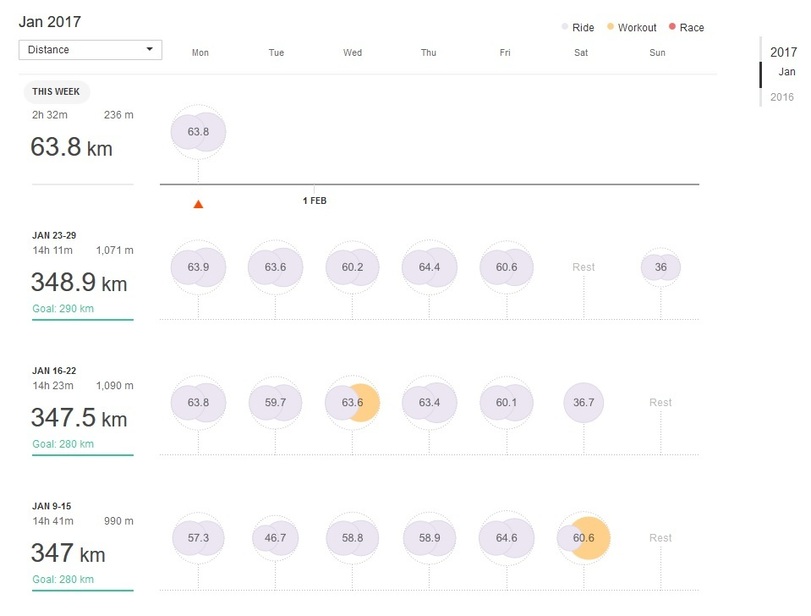Select the orange 63.6 workout bubble on Wednesday
The height and width of the screenshot is (616, 811).
[352, 402]
